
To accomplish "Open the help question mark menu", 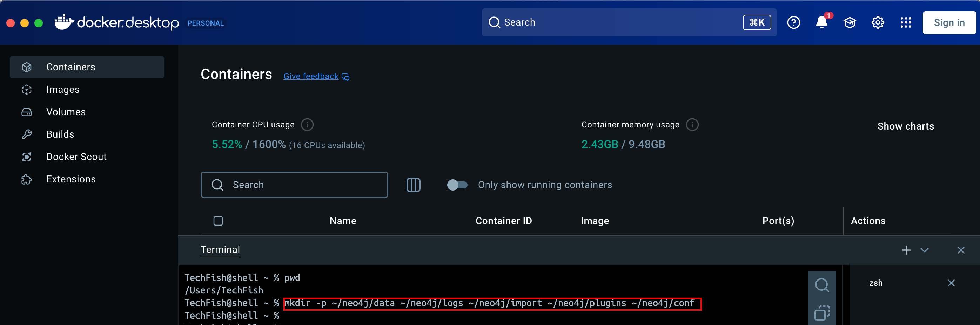I will coord(794,23).
